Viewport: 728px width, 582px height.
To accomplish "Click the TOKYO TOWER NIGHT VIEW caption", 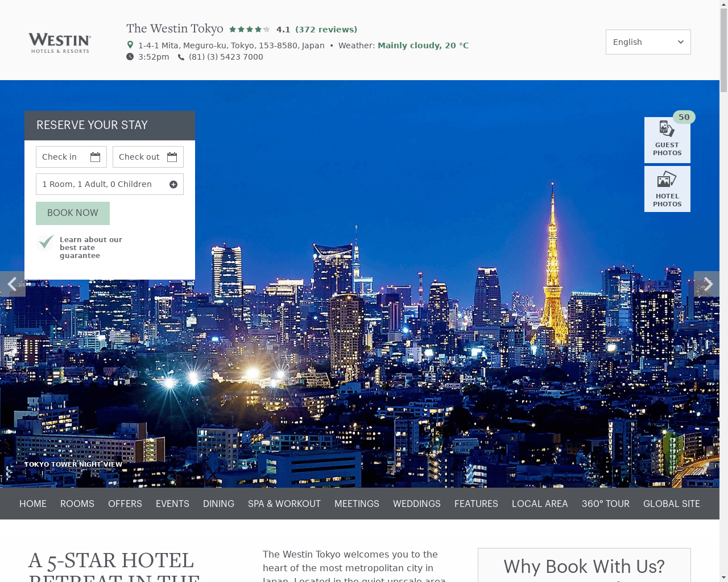I will (73, 464).
